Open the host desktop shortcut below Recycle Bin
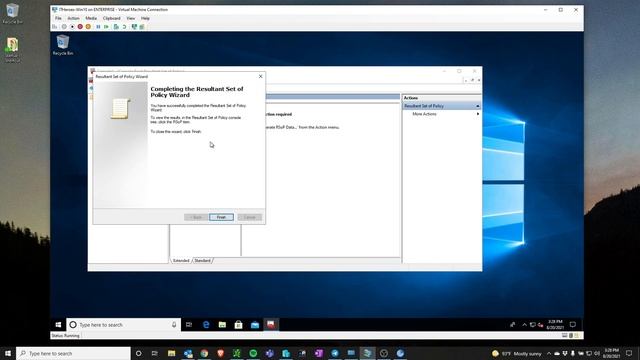The image size is (640, 360). pyautogui.click(x=12, y=50)
